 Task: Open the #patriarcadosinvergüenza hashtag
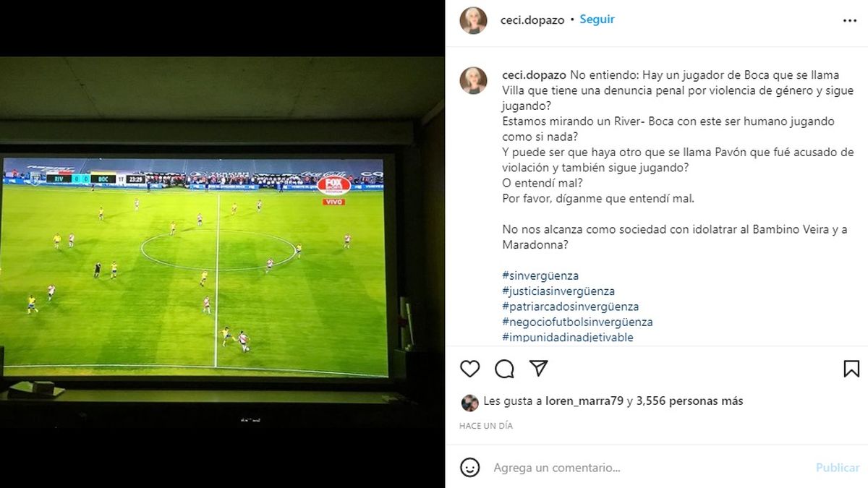[x=571, y=307]
